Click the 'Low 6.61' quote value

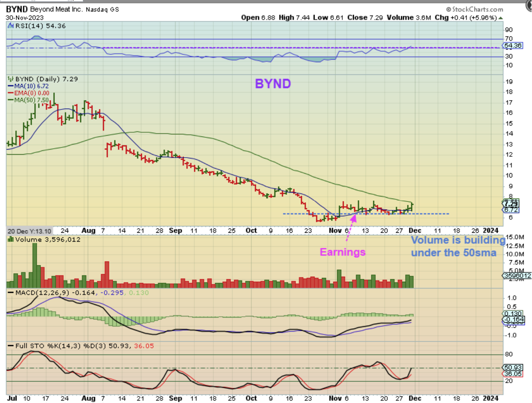(328, 17)
